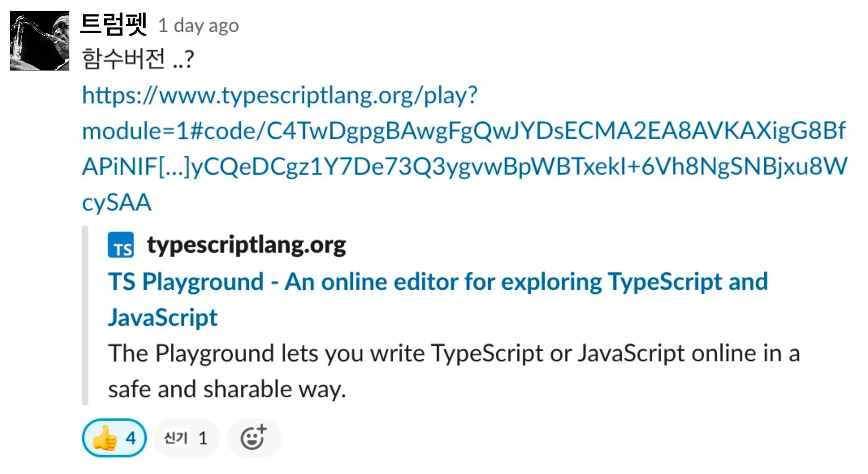Toggle the 신기 reaction with count 1
868x474 pixels.
tap(186, 438)
